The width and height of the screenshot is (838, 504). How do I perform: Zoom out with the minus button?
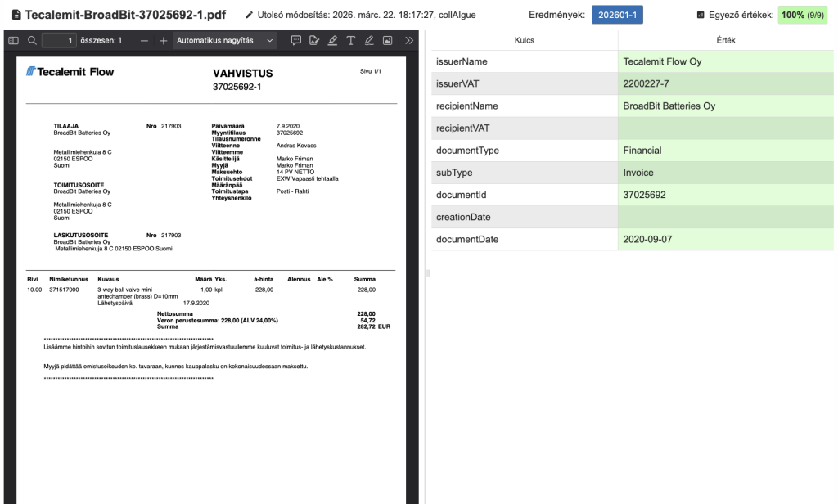click(144, 41)
